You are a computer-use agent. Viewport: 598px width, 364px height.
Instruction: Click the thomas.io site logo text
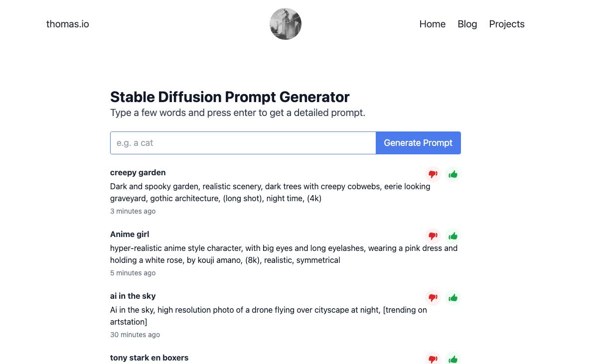(68, 24)
